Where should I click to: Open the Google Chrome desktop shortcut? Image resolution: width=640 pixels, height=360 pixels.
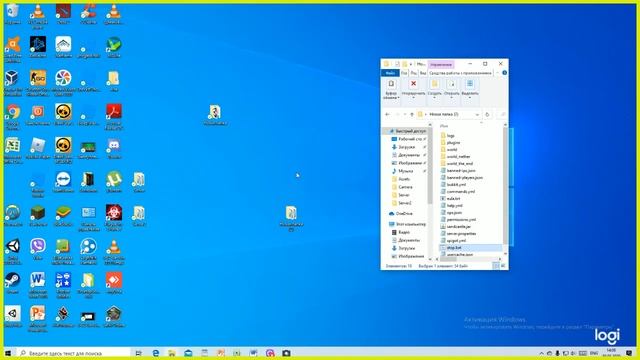(13, 116)
